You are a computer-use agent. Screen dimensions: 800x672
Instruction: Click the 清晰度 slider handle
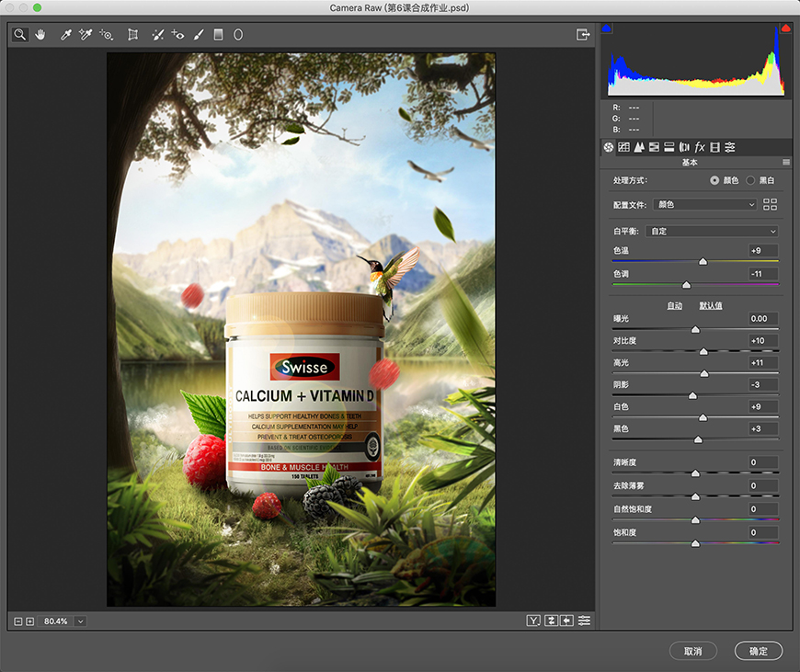click(x=695, y=473)
